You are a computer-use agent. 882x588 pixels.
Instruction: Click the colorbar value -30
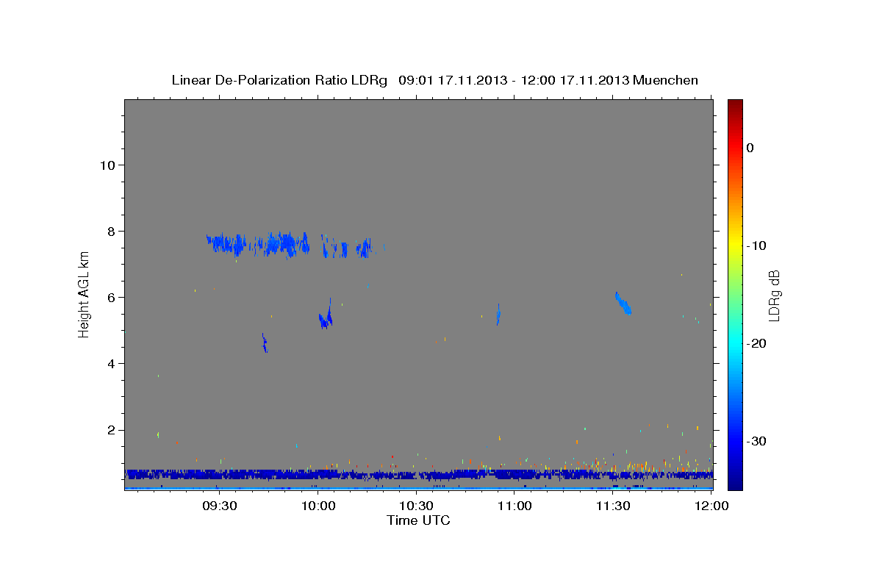tap(757, 441)
